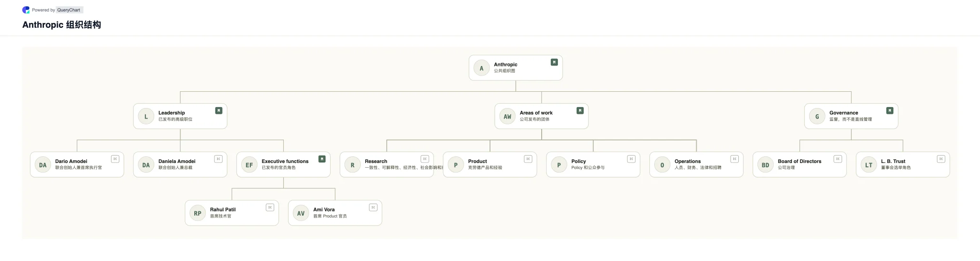This screenshot has height=261, width=980.
Task: Click the R avatar on Research card
Action: coord(353,165)
